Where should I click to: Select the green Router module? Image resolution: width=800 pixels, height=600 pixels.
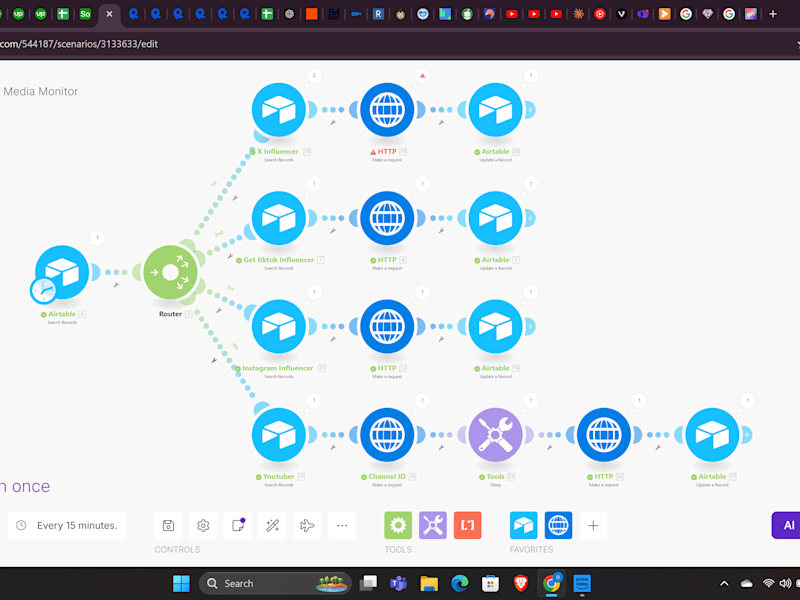[x=170, y=272]
